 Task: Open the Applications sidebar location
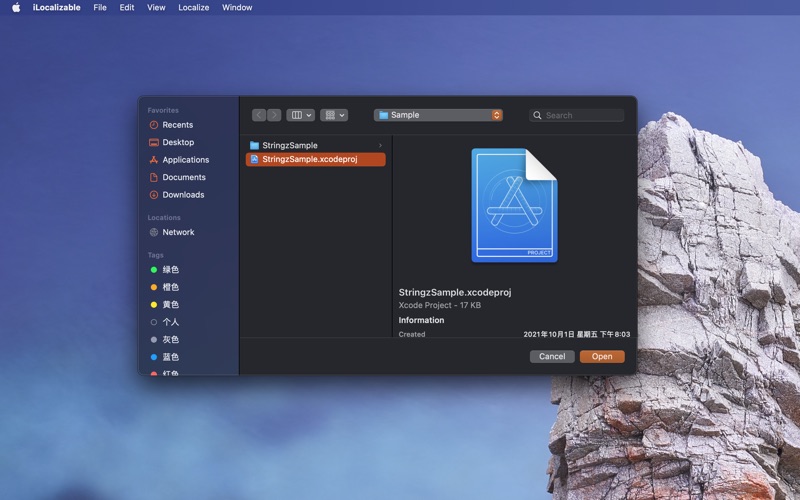[x=179, y=160]
